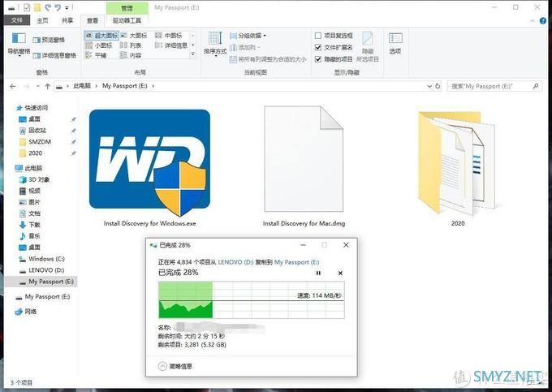Open the pinned 回收站 in quick access

tap(37, 131)
